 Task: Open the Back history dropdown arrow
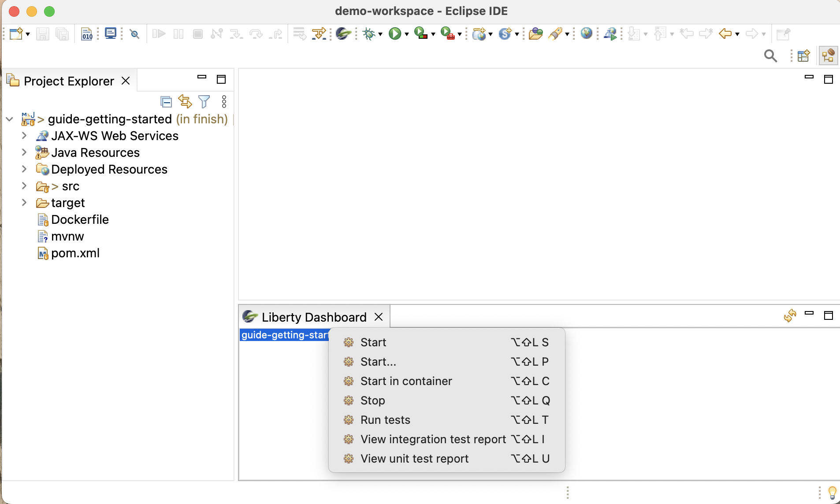pos(737,34)
